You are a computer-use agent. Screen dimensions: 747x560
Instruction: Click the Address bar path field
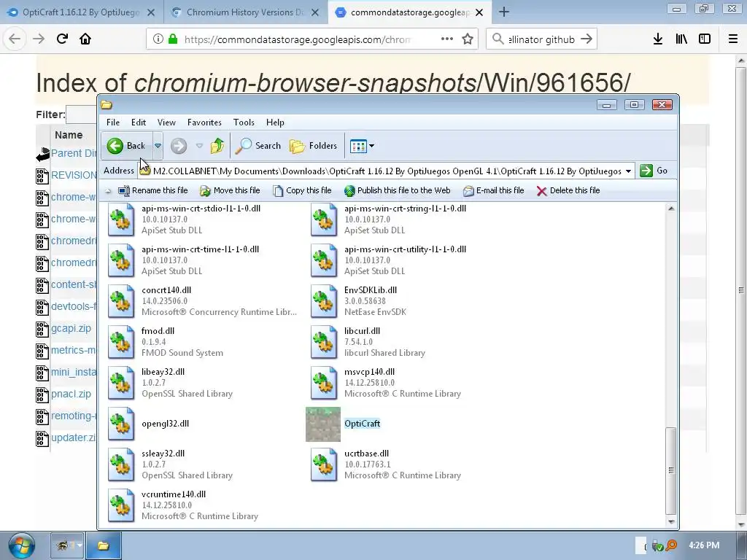pyautogui.click(x=386, y=171)
